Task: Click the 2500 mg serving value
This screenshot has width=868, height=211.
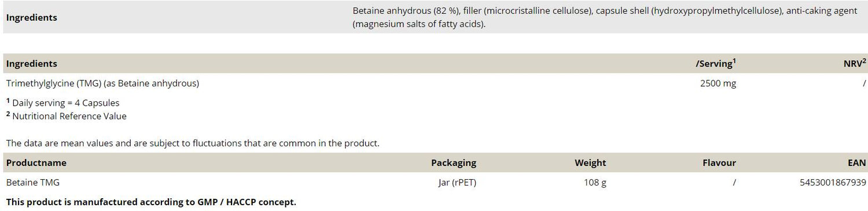Action: (x=718, y=83)
